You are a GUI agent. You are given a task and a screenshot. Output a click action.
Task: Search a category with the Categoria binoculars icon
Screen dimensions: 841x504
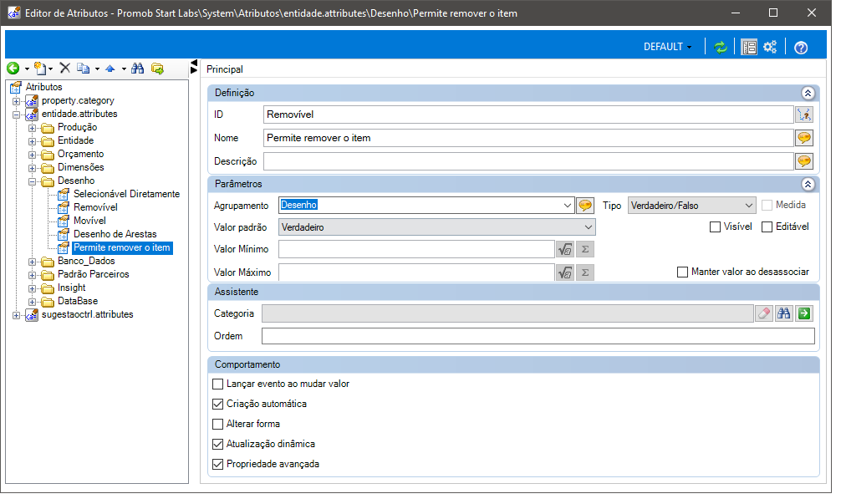[x=783, y=313]
